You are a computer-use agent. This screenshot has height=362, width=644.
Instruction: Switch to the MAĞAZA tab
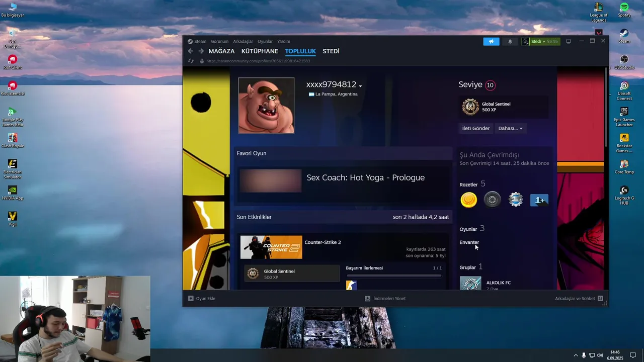221,51
